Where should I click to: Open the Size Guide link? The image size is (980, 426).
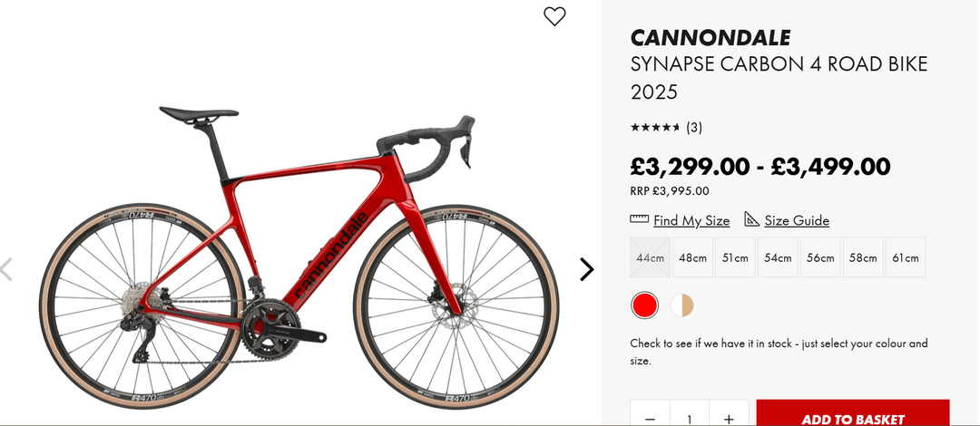pos(797,220)
